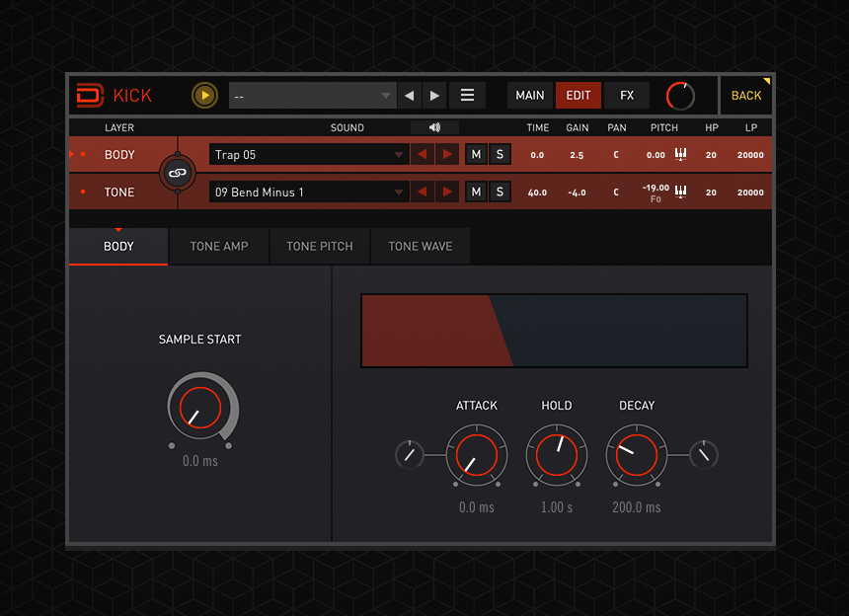Click BODY layer PAN value C

[x=616, y=155]
